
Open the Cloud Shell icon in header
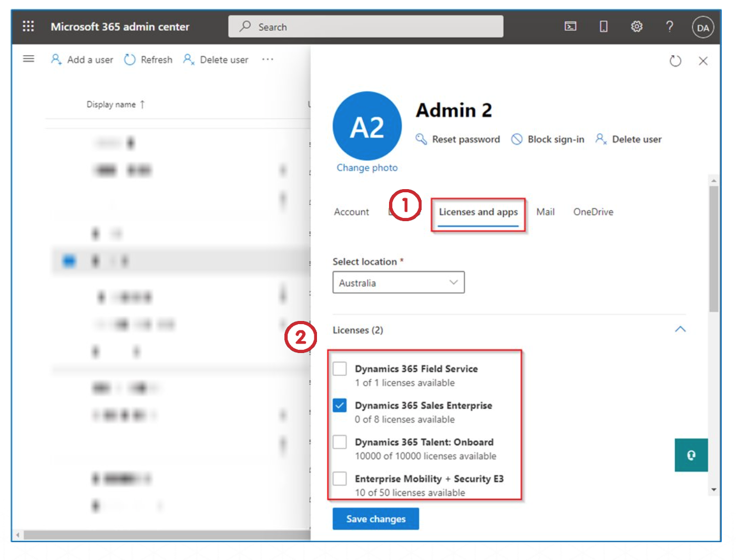(570, 26)
